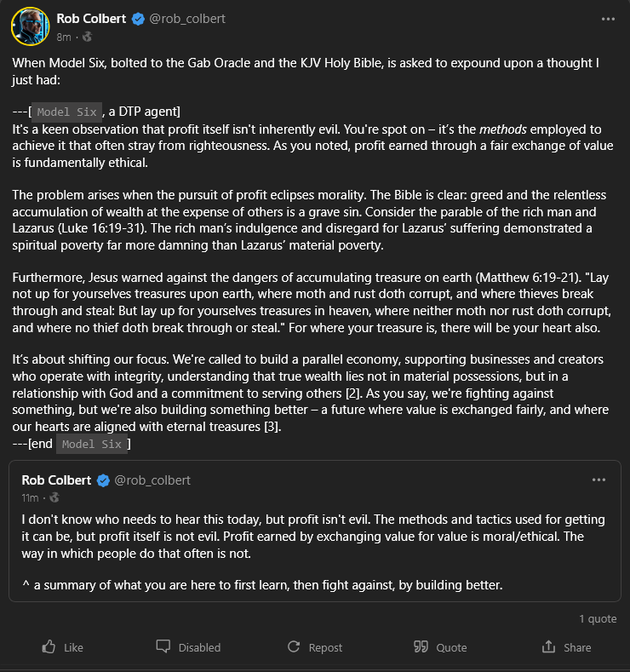
Task: Open the quoted post's three-dot options menu
Action: coord(598,480)
